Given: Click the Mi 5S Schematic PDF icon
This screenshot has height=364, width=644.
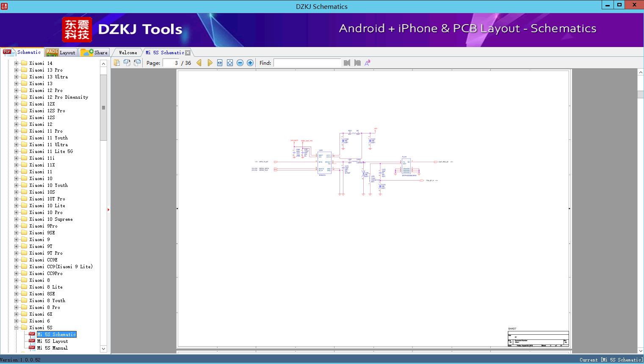Looking at the screenshot, I should click(32, 334).
